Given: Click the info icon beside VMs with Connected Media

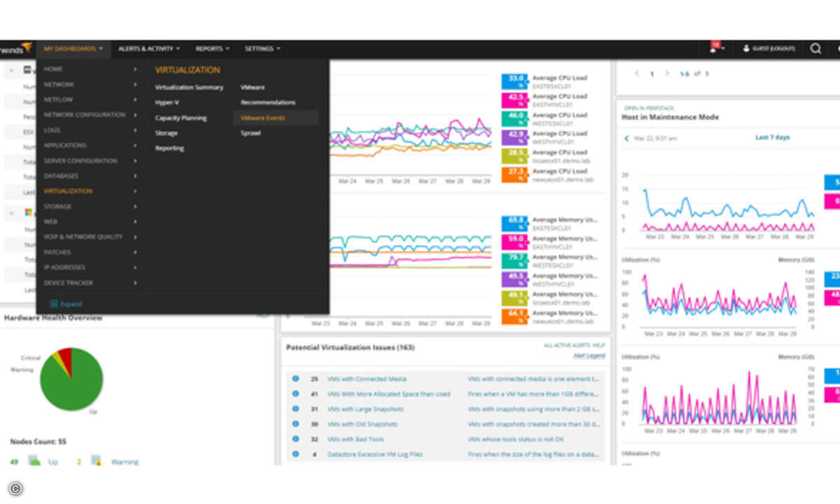Looking at the screenshot, I should pos(295,379).
